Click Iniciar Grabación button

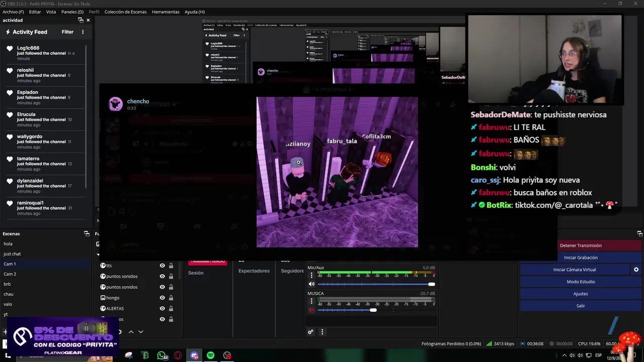(581, 257)
